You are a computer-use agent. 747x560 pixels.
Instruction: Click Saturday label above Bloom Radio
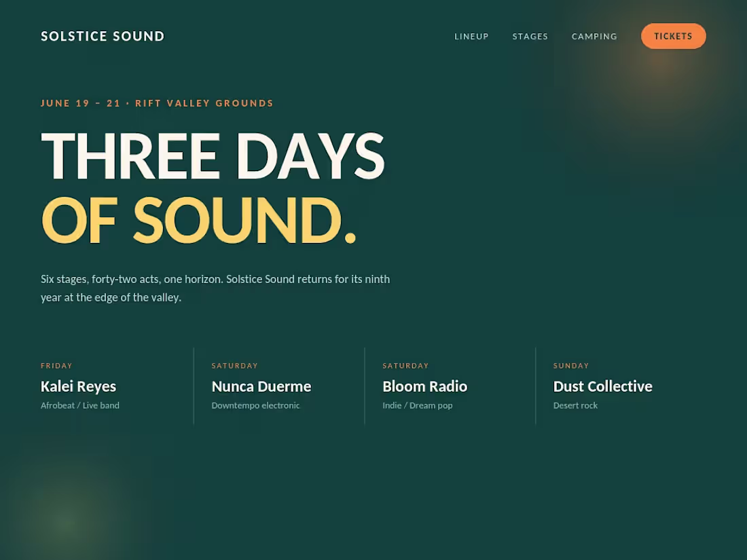pos(405,366)
